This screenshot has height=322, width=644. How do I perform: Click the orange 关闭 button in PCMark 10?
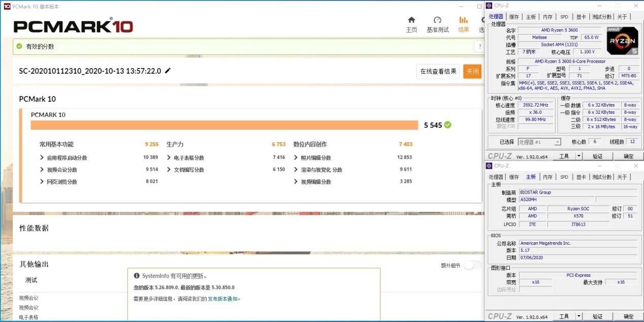472,71
